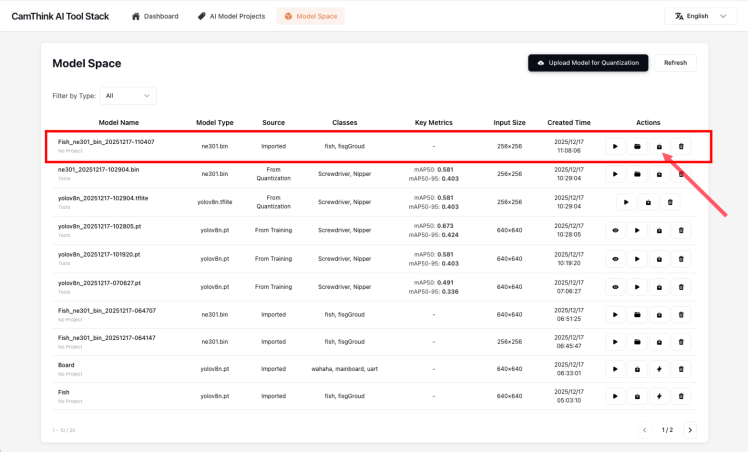Viewport: 748px width, 452px height.
Task: Click the eye icon for yolov8n_20251217-070627.pt
Action: pos(615,286)
